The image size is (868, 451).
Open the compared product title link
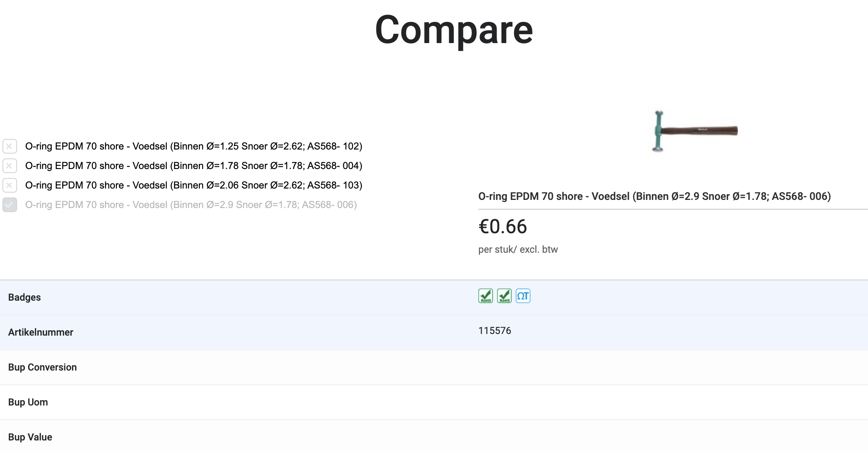[x=654, y=197]
